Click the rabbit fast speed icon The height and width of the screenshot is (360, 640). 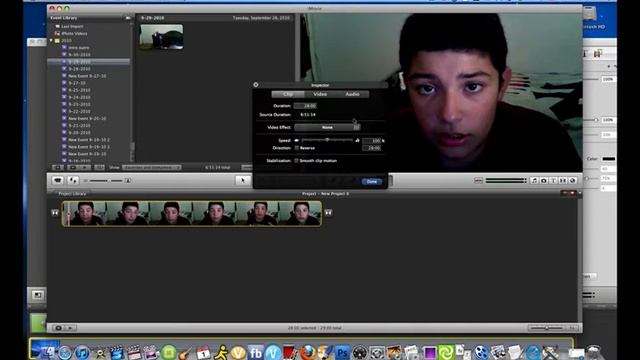(358, 140)
